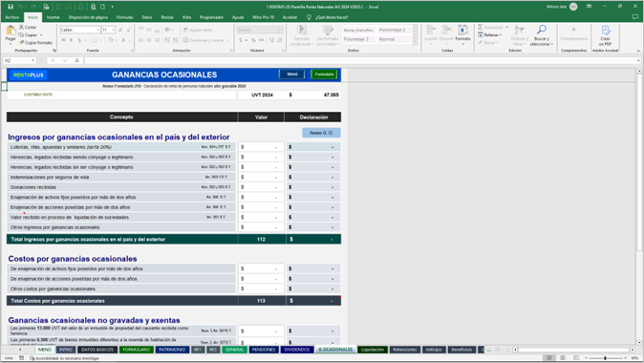The height and width of the screenshot is (363, 644).
Task: Click the green Formulario button
Action: coord(324,75)
